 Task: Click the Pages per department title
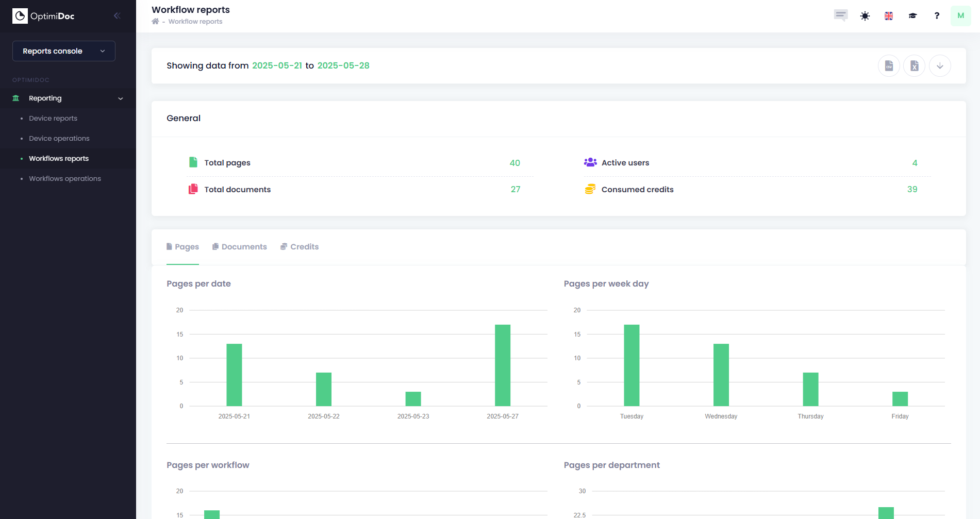[x=612, y=465]
